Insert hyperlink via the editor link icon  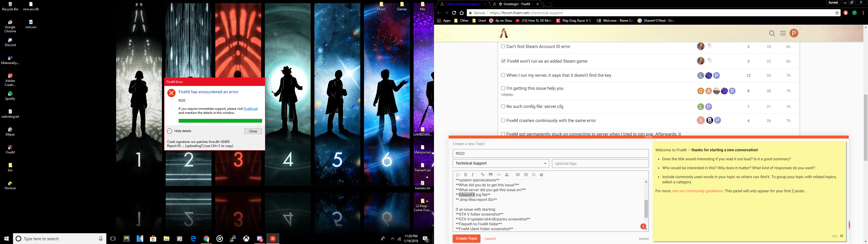(483, 175)
